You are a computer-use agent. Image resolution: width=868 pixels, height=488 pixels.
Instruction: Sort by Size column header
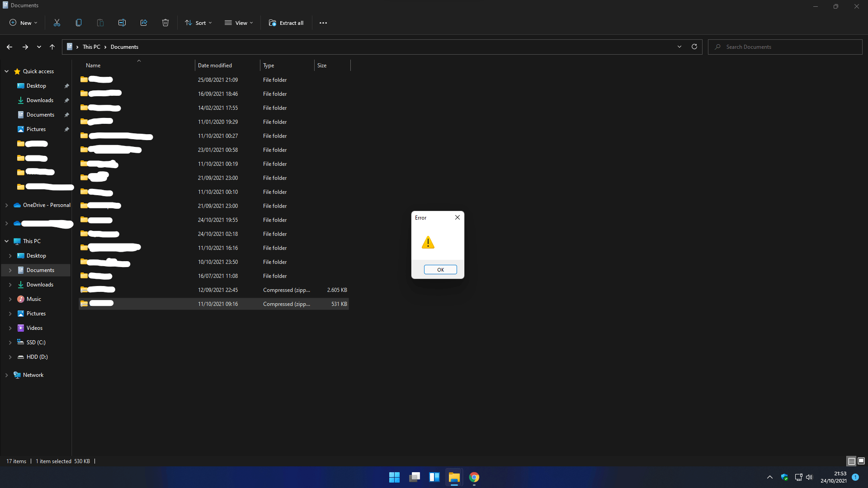tap(332, 66)
